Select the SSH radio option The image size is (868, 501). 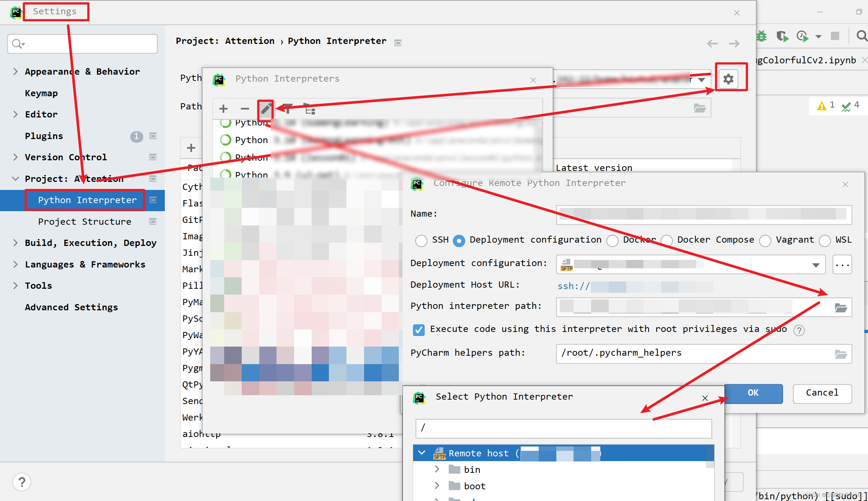pyautogui.click(x=421, y=240)
